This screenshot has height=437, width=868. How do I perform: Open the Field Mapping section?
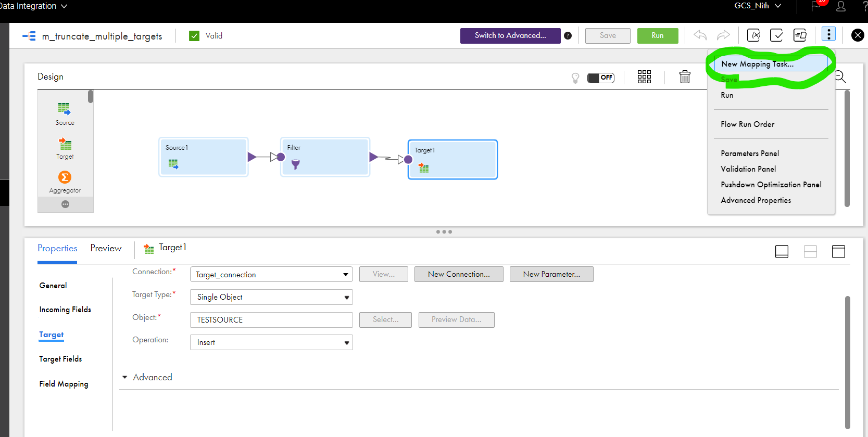(64, 384)
